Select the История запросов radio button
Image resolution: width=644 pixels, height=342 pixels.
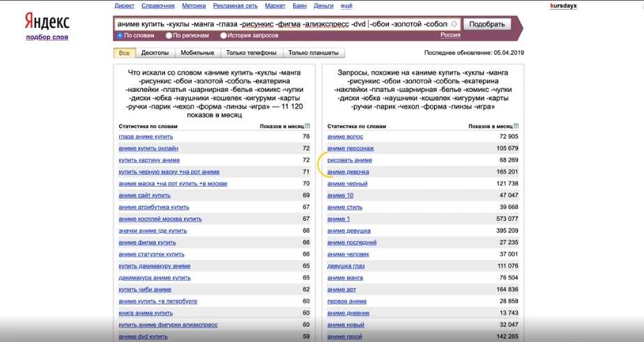pos(224,35)
